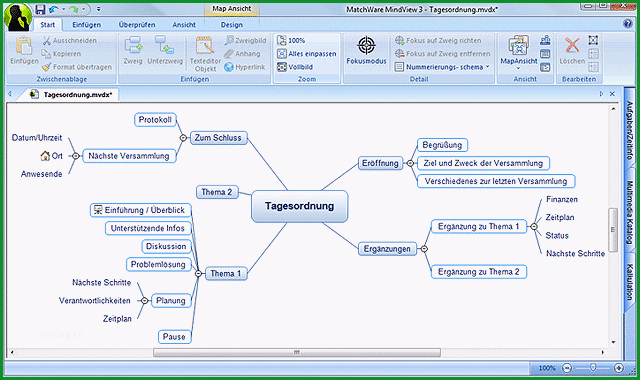Insert a Hyperlink on the branch
The width and height of the screenshot is (640, 380).
click(x=245, y=67)
